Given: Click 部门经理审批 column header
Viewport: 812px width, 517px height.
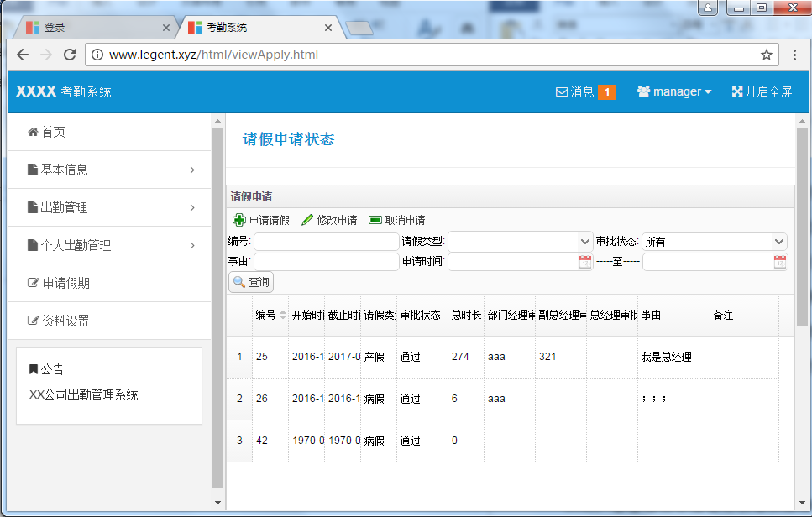Looking at the screenshot, I should pyautogui.click(x=510, y=316).
